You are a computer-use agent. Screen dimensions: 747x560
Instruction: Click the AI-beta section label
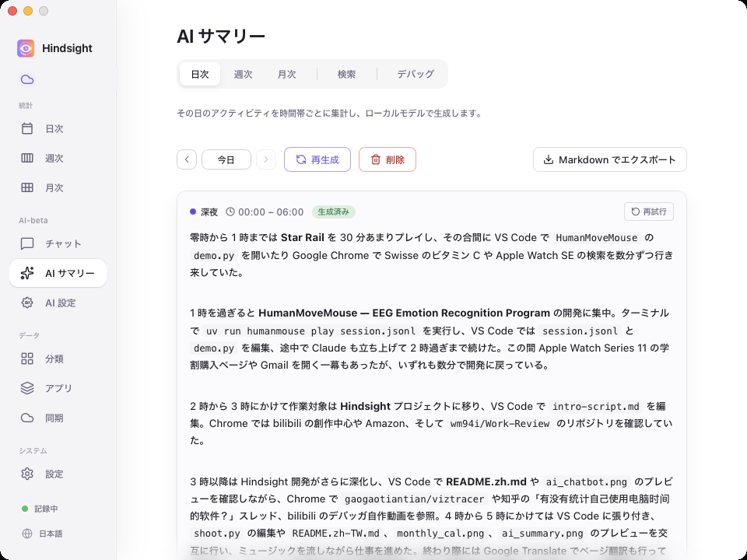point(33,220)
